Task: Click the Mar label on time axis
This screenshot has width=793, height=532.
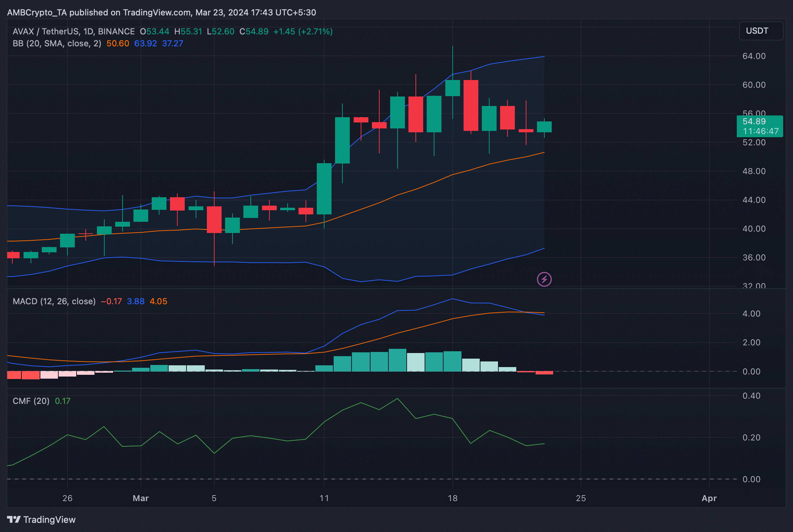Action: point(140,498)
